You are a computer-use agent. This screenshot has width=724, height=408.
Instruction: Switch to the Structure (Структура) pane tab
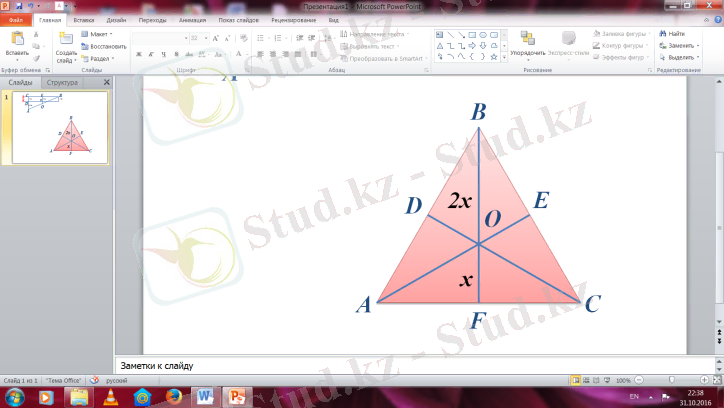click(62, 83)
